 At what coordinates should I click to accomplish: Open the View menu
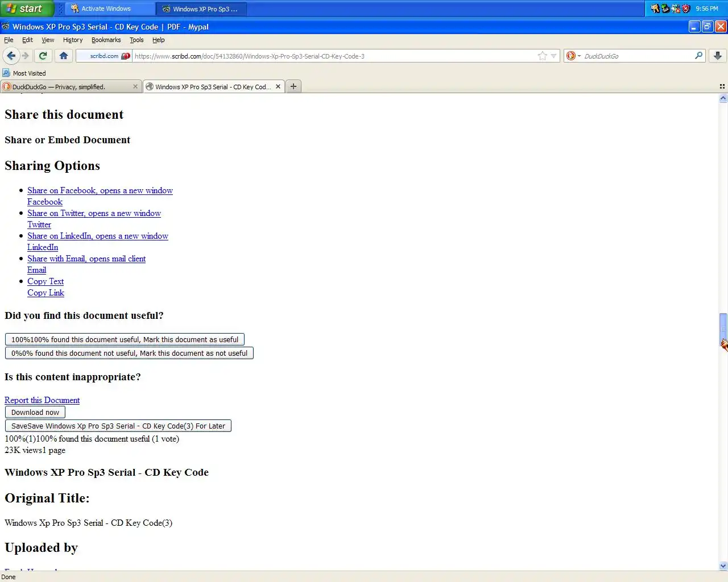coord(48,40)
